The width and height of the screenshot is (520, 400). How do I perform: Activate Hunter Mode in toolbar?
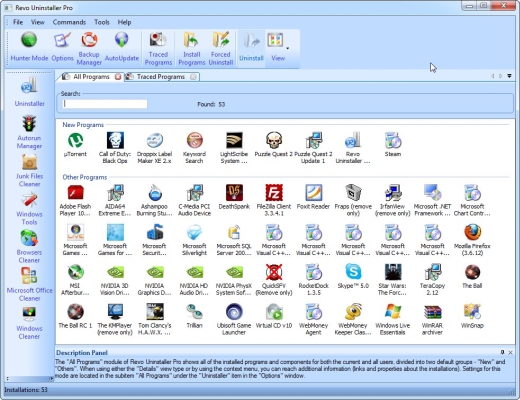(x=29, y=47)
